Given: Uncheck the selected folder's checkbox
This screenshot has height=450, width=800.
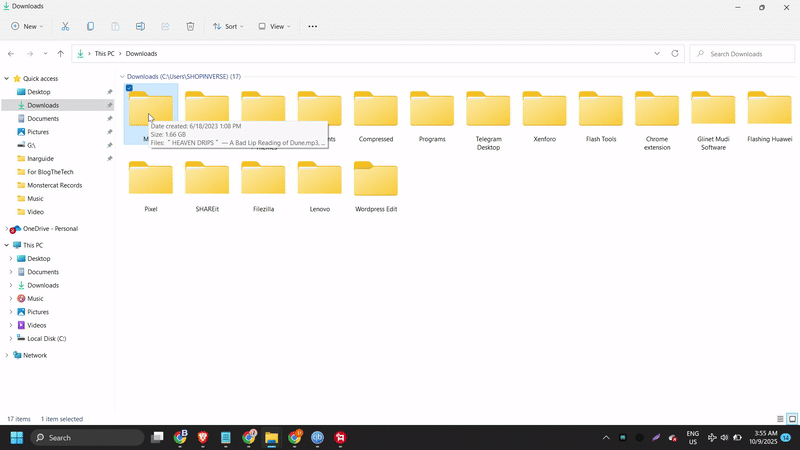Looking at the screenshot, I should [x=130, y=88].
